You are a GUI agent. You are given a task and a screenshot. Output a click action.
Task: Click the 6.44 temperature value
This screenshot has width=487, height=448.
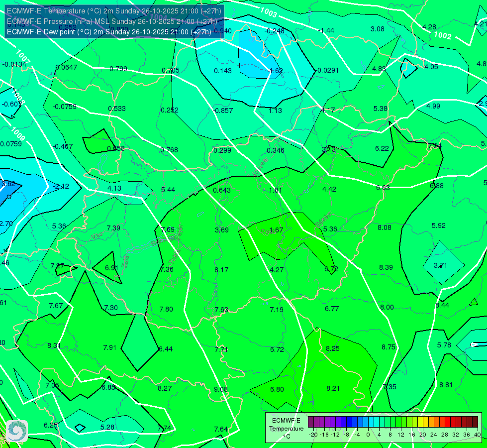(166, 349)
